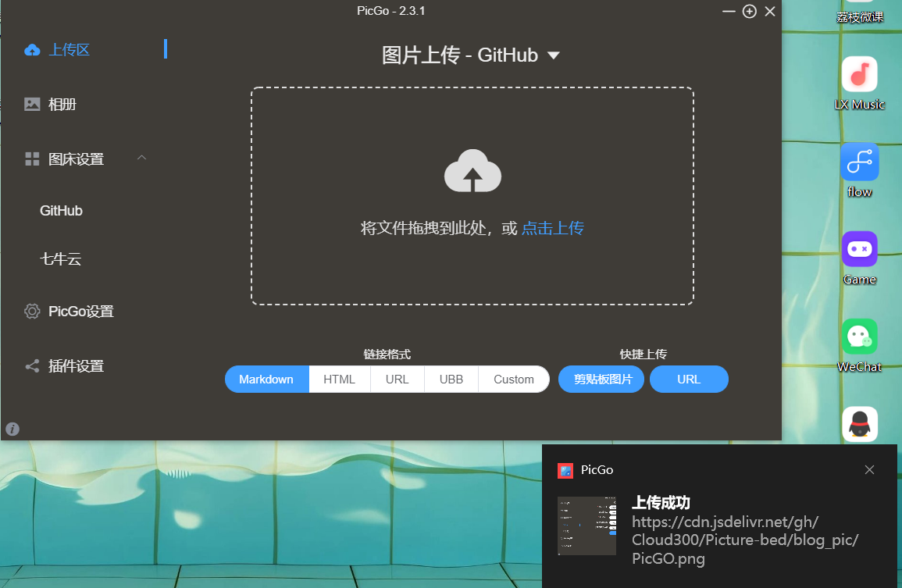Click the 点击上传 link

coord(552,229)
